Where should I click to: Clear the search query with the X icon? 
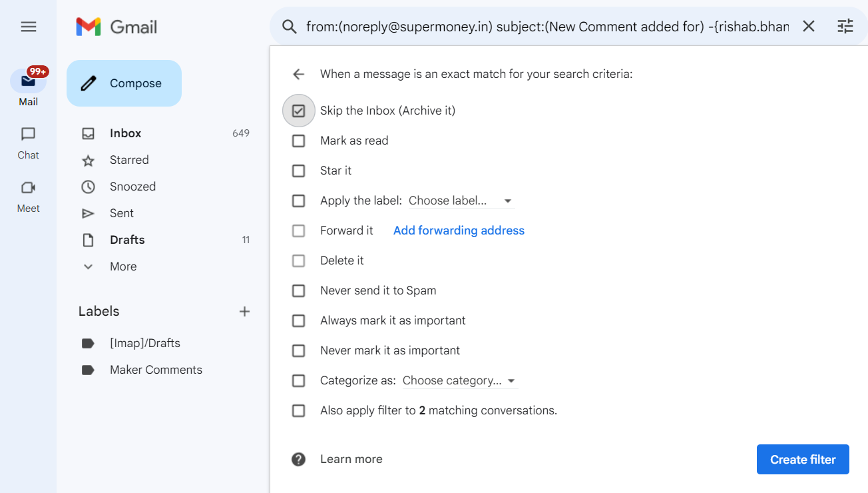tap(808, 26)
